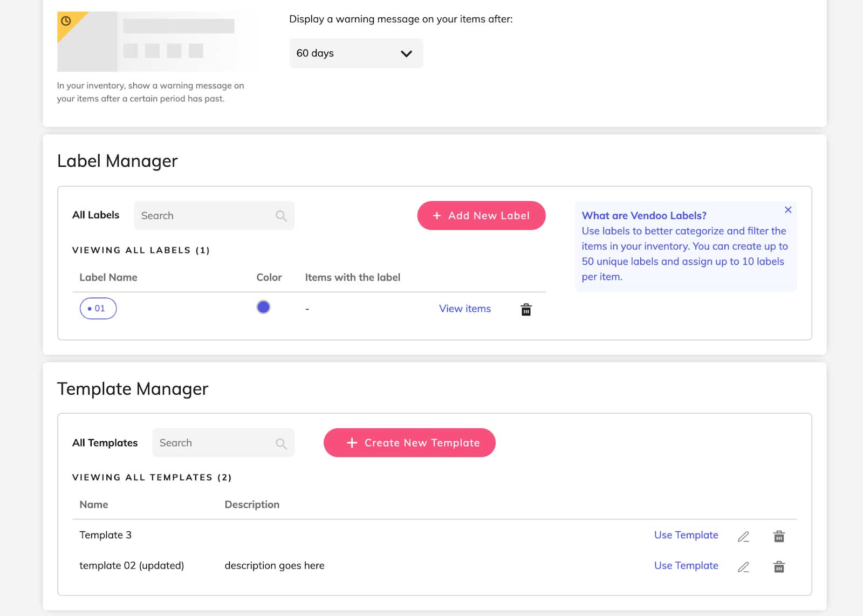Viewport: 863px width, 616px height.
Task: Open View items for label 01
Action: [x=464, y=309]
